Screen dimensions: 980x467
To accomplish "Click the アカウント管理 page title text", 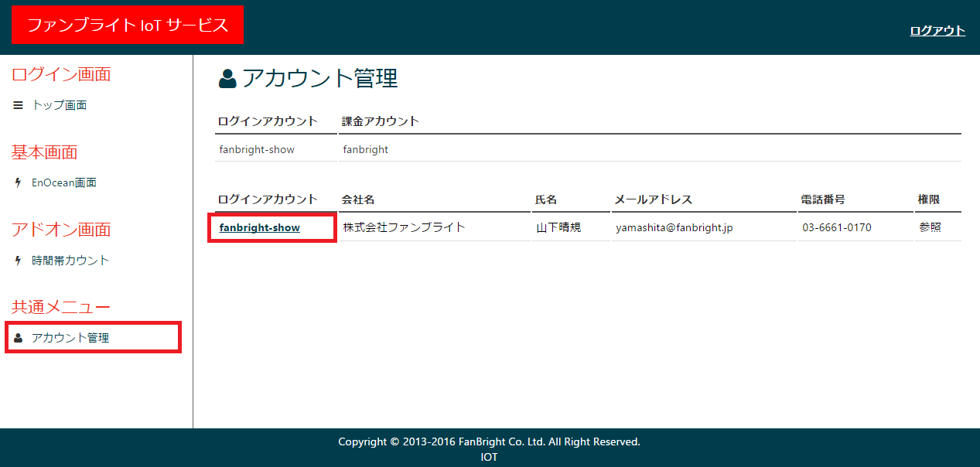I will point(320,78).
